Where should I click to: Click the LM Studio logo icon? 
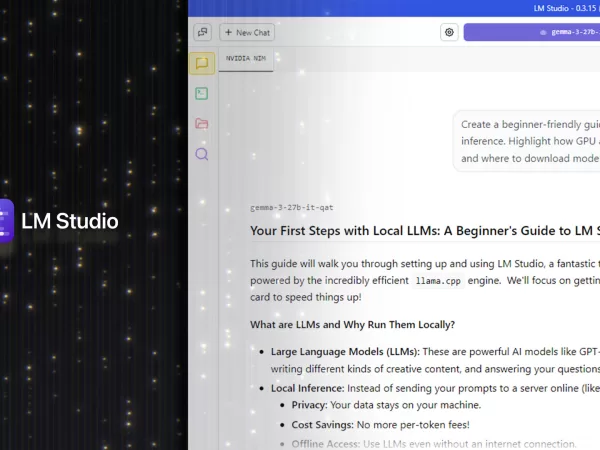pyautogui.click(x=7, y=221)
